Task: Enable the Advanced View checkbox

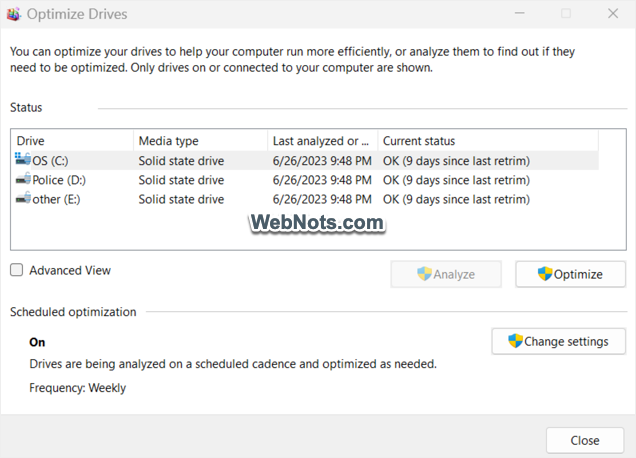Action: [x=17, y=270]
